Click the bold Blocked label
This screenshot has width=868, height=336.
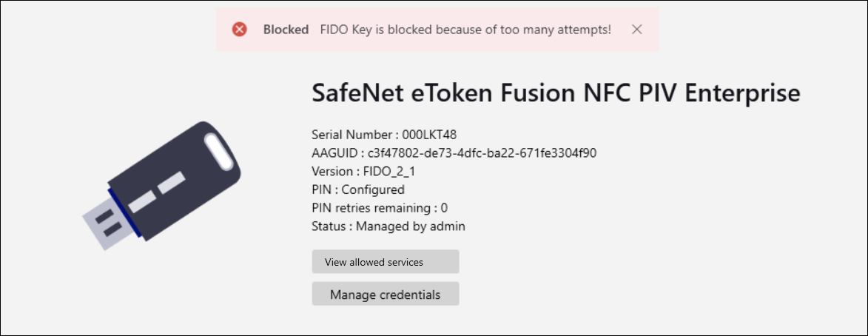click(286, 30)
